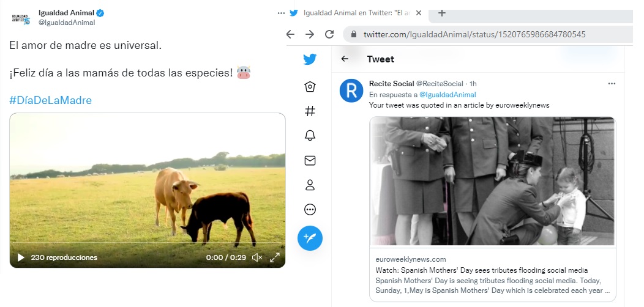Open the Explore hashtag icon in sidebar
Screen dimensions: 644x307
(x=310, y=111)
